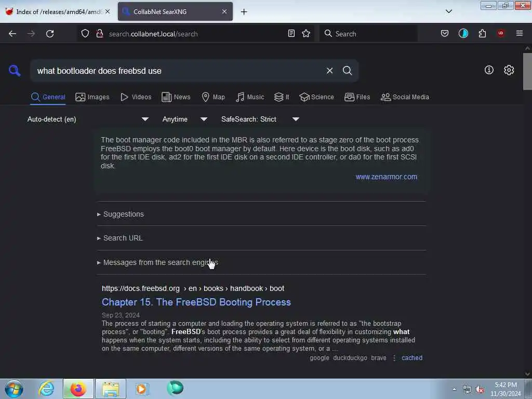Image resolution: width=532 pixels, height=399 pixels.
Task: Click the SearXNG query input field
Action: pyautogui.click(x=178, y=71)
